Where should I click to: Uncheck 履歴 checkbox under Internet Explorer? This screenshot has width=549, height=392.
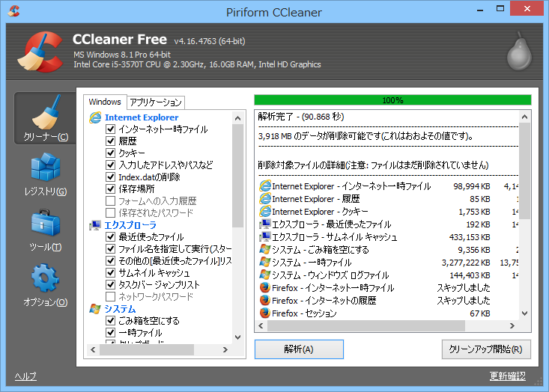[x=111, y=141]
